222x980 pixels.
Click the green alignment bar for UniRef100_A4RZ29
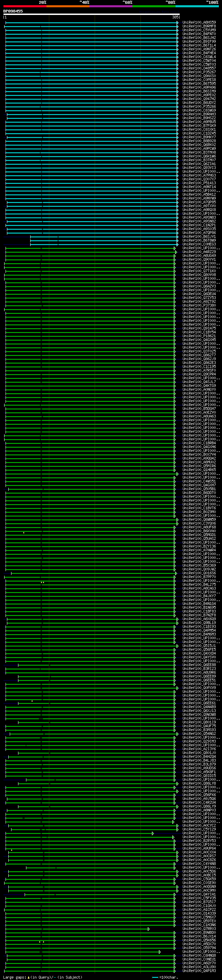tap(91, 252)
